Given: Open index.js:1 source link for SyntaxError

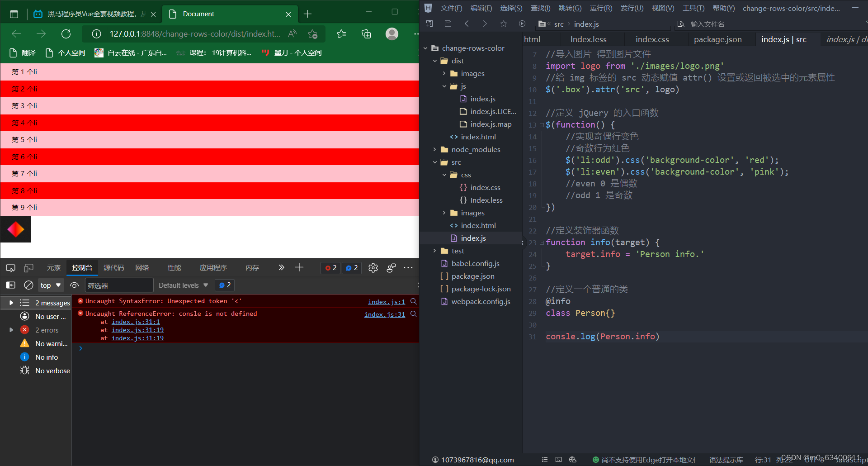Looking at the screenshot, I should tap(387, 302).
